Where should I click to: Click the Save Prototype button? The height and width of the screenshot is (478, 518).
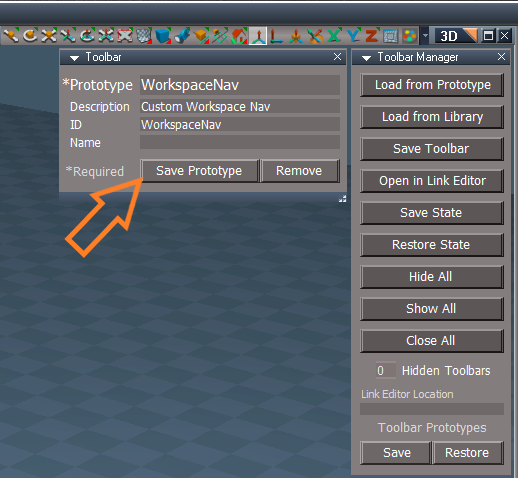[x=199, y=171]
